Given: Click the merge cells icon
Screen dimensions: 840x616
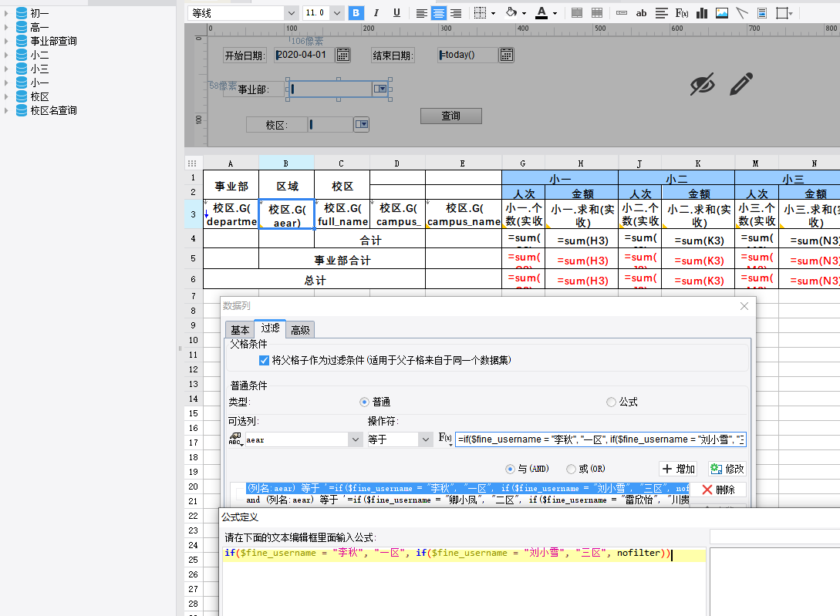Looking at the screenshot, I should [x=577, y=13].
